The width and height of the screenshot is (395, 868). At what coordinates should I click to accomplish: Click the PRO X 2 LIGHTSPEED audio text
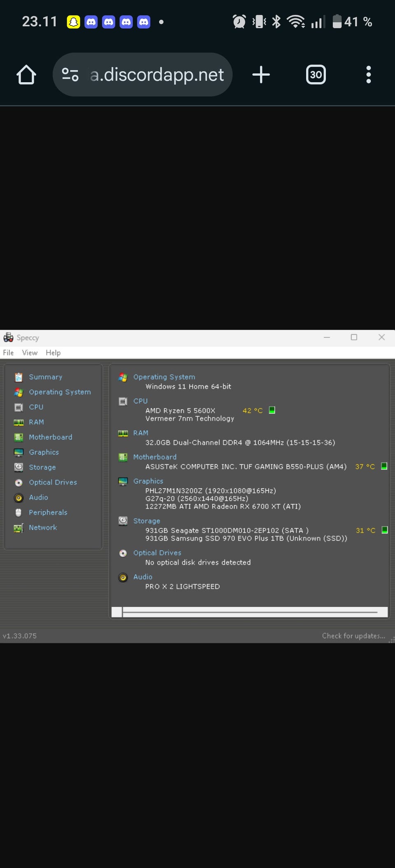click(182, 586)
